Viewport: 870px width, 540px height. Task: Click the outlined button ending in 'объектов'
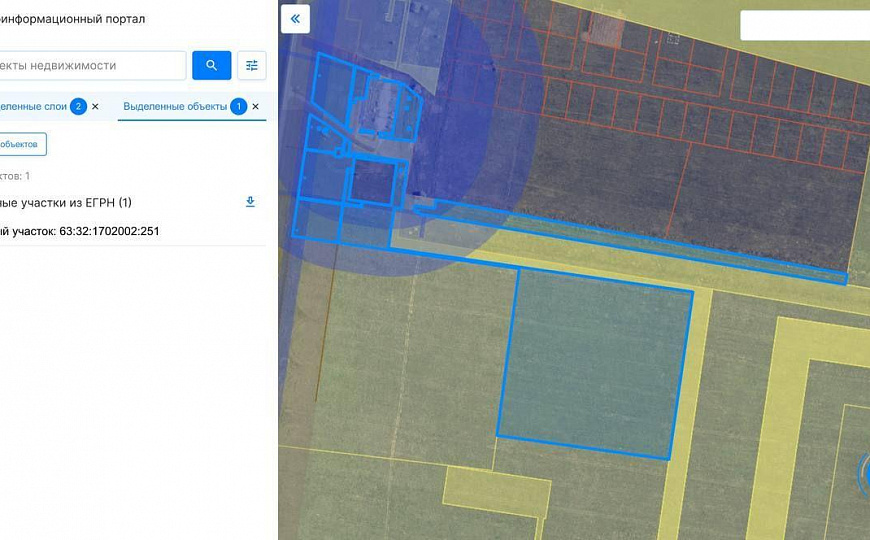coord(20,144)
